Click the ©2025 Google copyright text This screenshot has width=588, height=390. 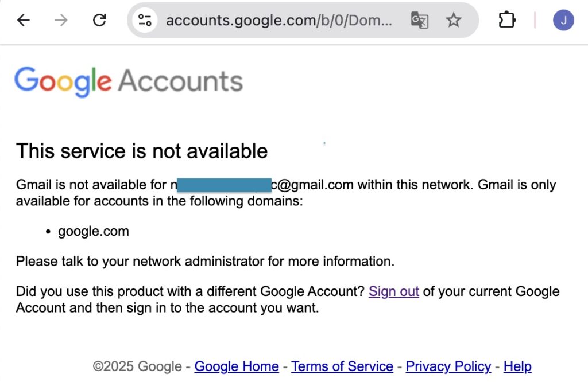(x=137, y=366)
